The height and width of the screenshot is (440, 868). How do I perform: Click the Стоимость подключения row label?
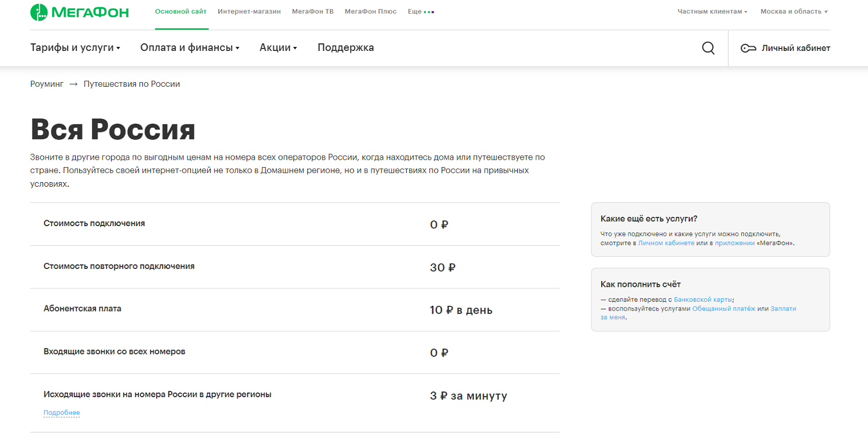click(x=94, y=223)
